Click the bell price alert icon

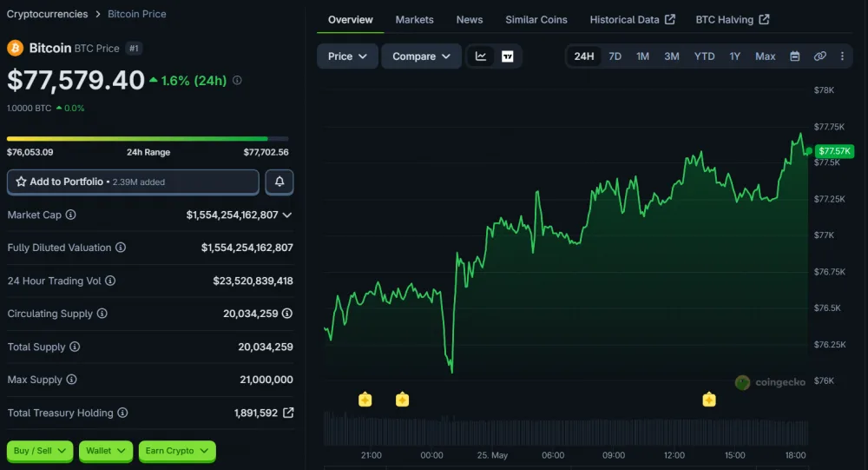(x=279, y=182)
